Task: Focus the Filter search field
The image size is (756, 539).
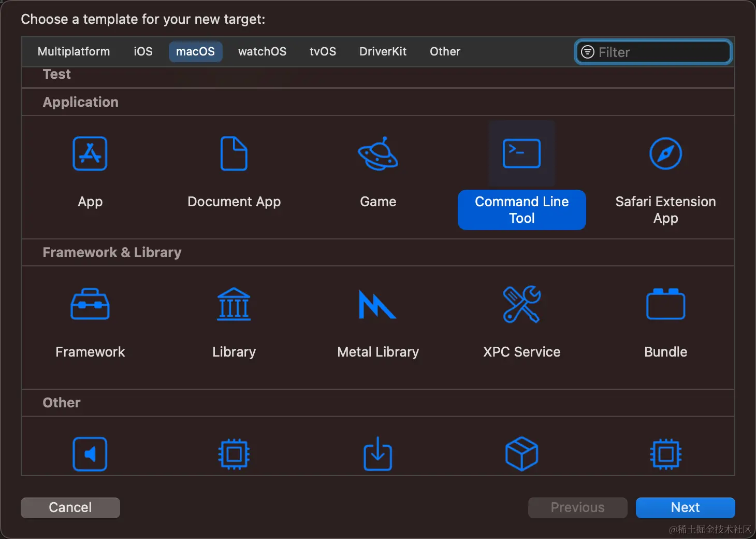Action: point(653,52)
